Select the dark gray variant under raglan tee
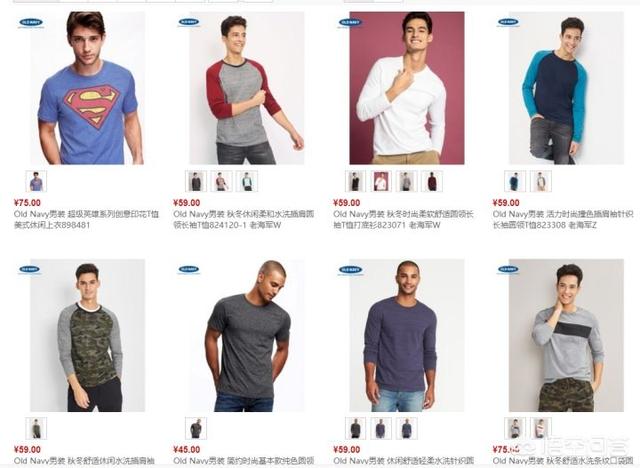Image resolution: width=640 pixels, height=468 pixels. pyautogui.click(x=196, y=181)
